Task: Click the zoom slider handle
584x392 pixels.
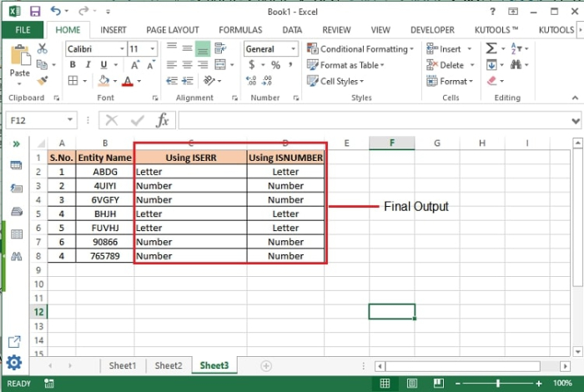Action: [498, 384]
